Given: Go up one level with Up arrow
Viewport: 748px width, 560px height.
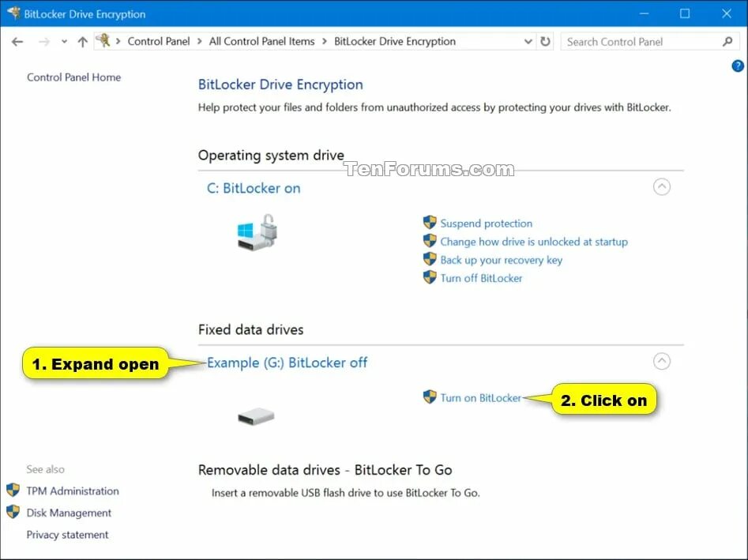Looking at the screenshot, I should click(x=82, y=42).
